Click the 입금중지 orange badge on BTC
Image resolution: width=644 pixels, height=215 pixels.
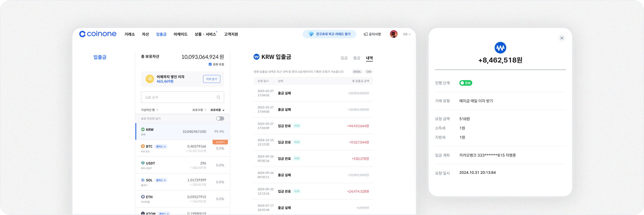(x=220, y=142)
